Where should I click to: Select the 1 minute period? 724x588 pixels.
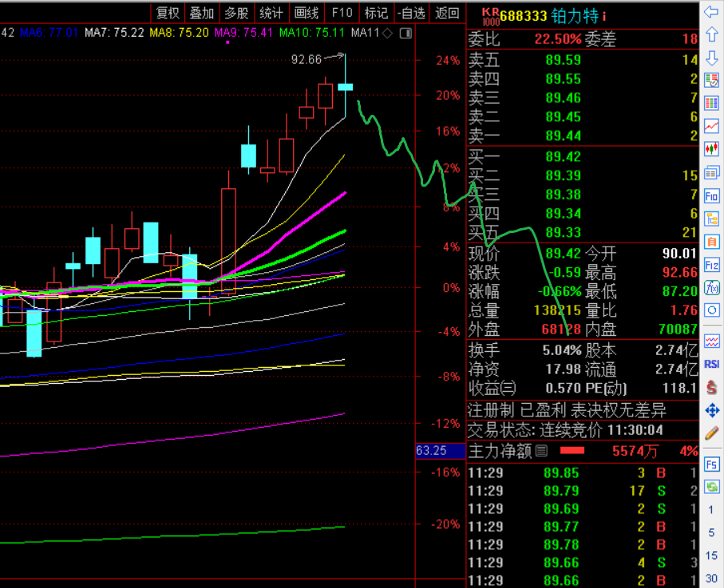pos(711,510)
